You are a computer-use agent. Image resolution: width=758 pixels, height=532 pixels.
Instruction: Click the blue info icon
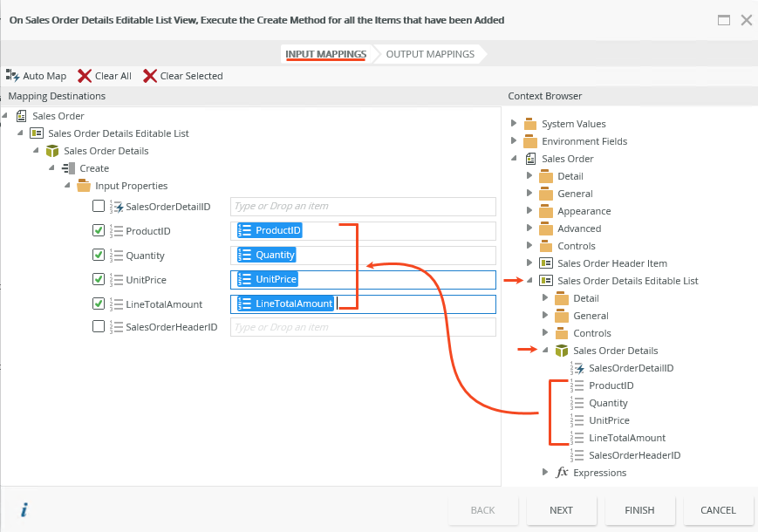pos(24,510)
